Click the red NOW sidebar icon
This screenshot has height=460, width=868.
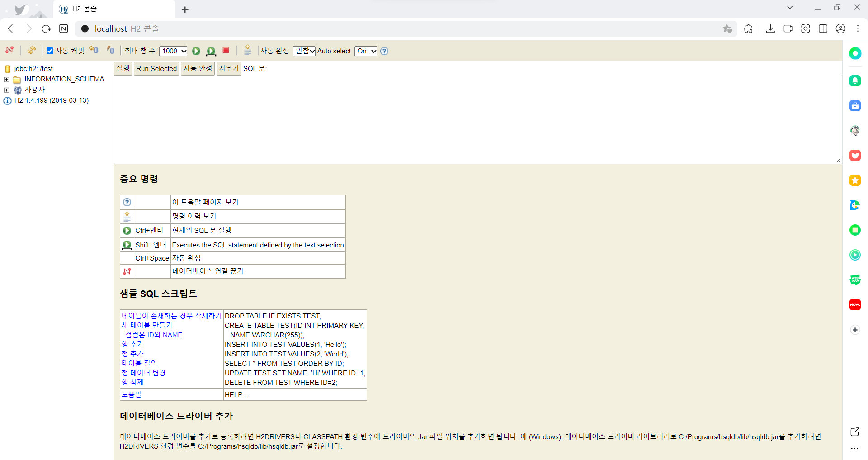point(855,305)
